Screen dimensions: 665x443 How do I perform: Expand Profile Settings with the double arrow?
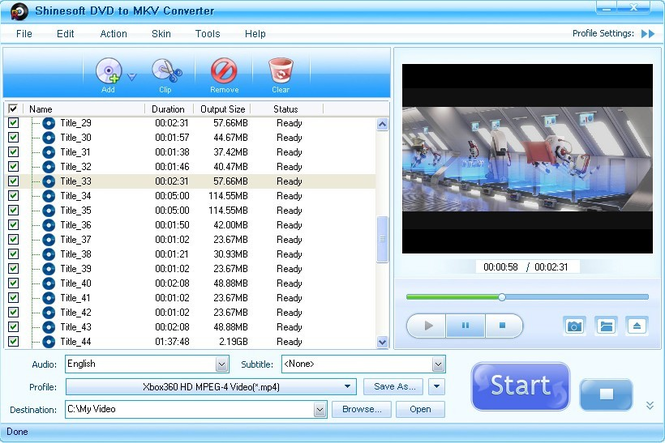[648, 33]
